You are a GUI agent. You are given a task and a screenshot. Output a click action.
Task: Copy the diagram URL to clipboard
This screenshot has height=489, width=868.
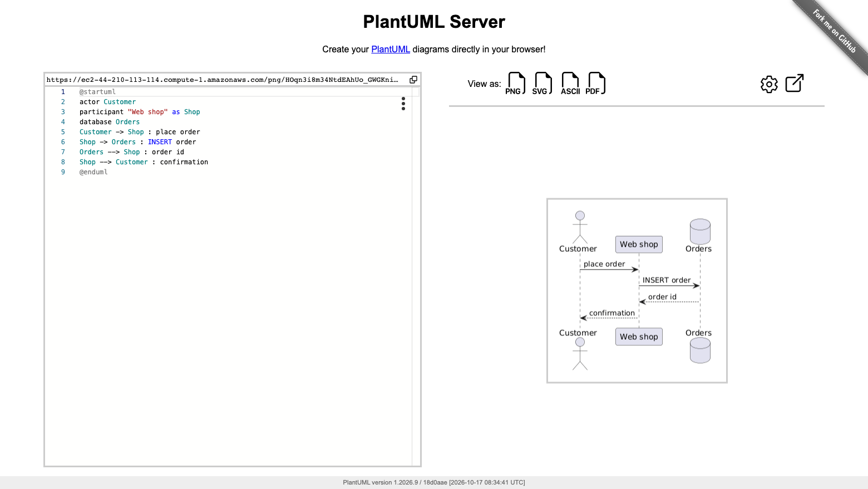click(413, 80)
